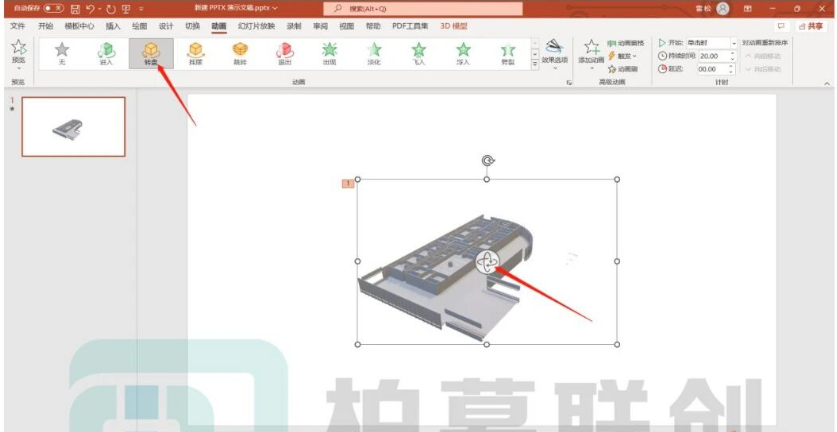Select the 无 (None) animation
The width and height of the screenshot is (837, 432).
62,53
